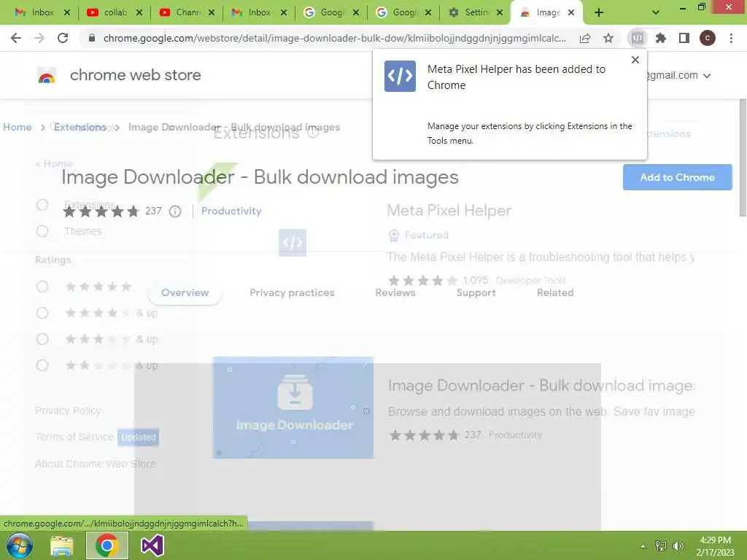Click the Image Downloader thumbnail
Viewport: 747px width, 560px height.
(293, 408)
